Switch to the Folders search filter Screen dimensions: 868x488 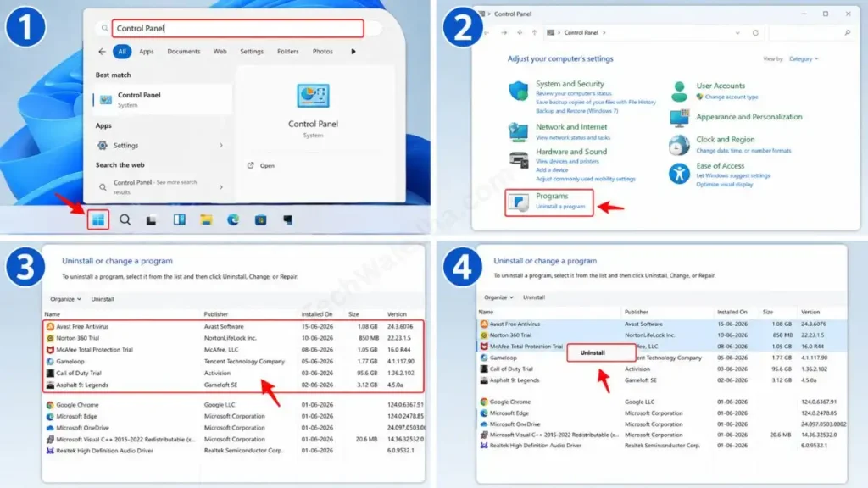pos(288,52)
